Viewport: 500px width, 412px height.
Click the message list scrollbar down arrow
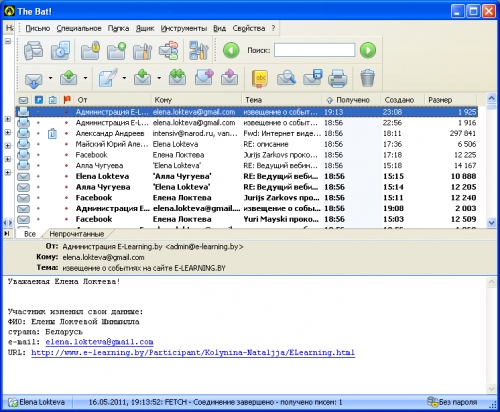click(491, 222)
